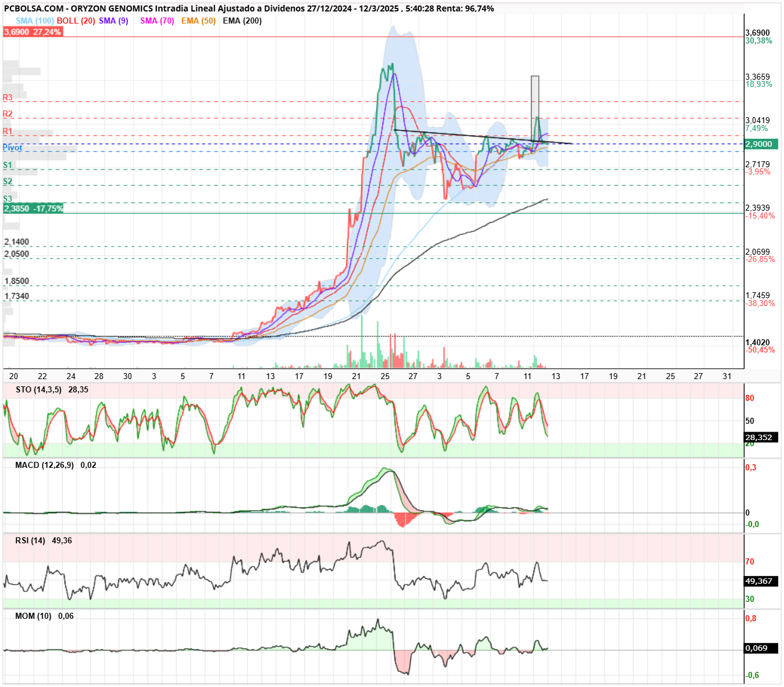Click the SMA (9) legend label
This screenshot has width=784, height=687.
pos(114,21)
